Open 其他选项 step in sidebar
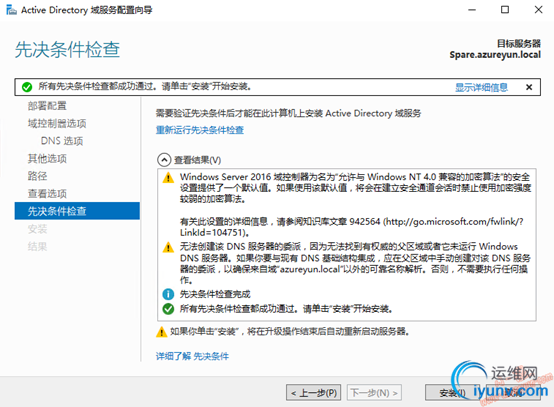Image resolution: width=554 pixels, height=407 pixels. (x=47, y=159)
